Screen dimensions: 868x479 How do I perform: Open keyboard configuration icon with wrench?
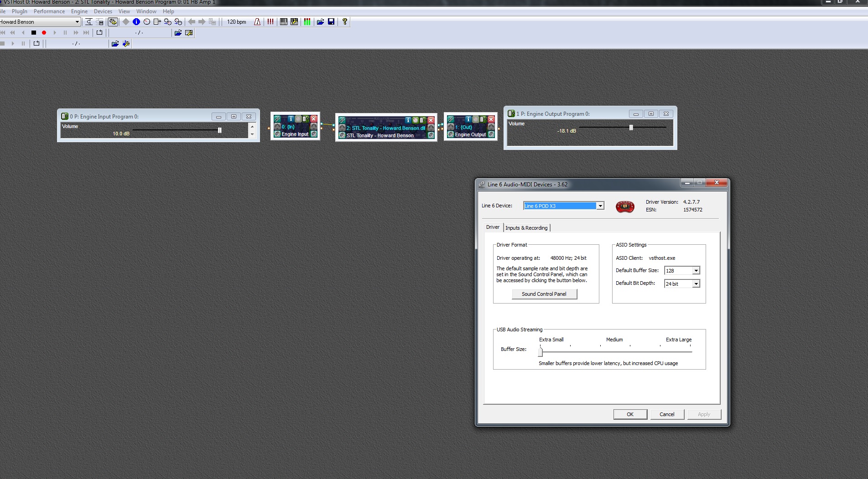click(294, 21)
